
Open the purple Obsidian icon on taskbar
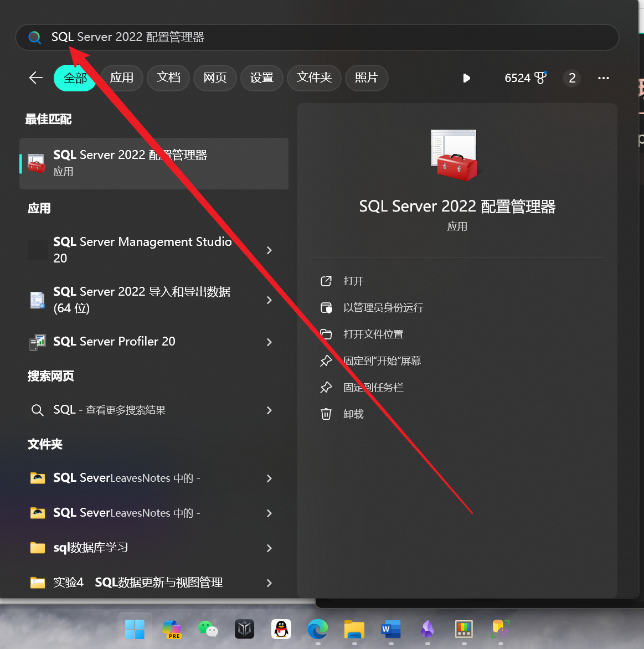click(427, 629)
